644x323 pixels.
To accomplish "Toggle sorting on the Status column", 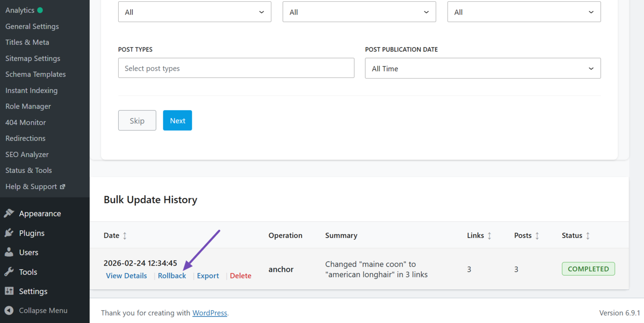I will click(x=589, y=235).
